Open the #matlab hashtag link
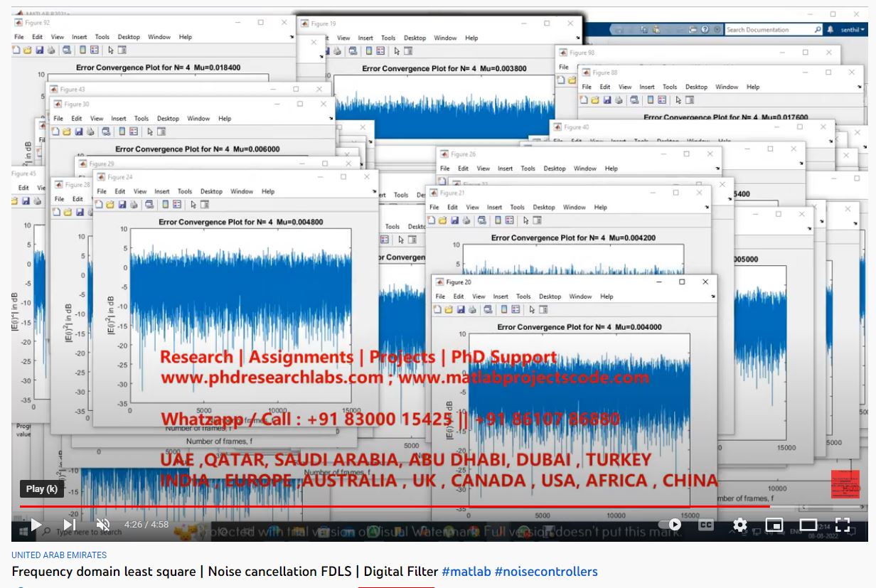Screen dimensions: 876x588 click(x=466, y=572)
